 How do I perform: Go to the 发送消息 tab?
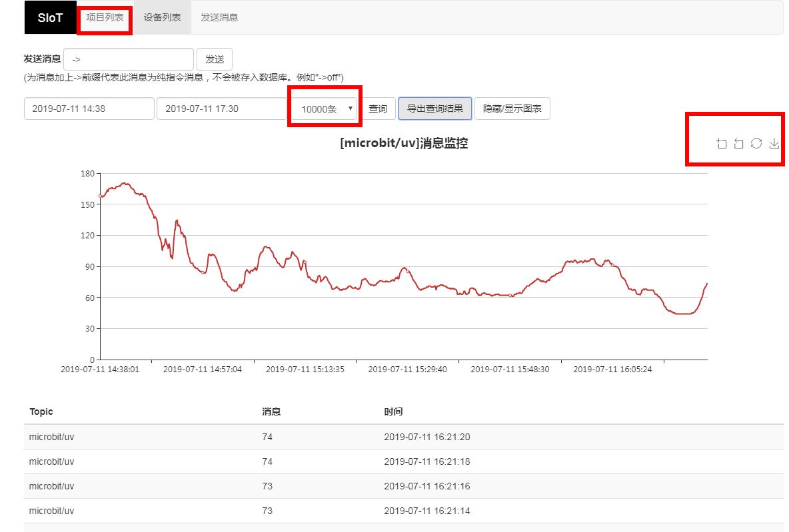219,17
